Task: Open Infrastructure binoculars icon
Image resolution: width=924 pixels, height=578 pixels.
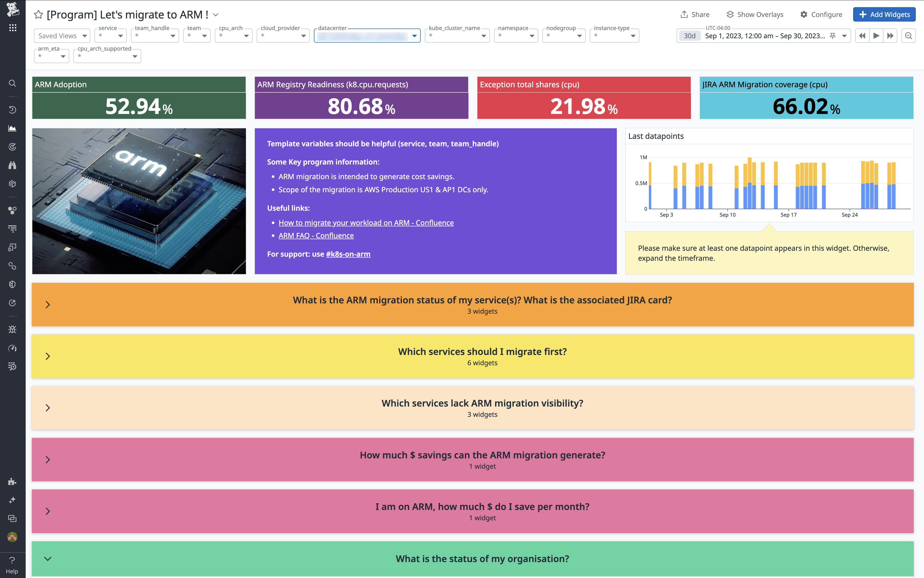Action: tap(13, 165)
